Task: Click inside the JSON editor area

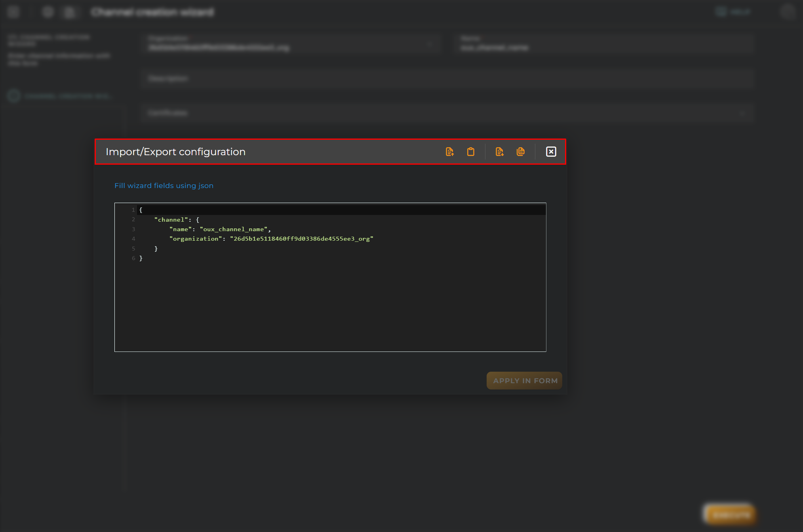Action: pos(330,277)
